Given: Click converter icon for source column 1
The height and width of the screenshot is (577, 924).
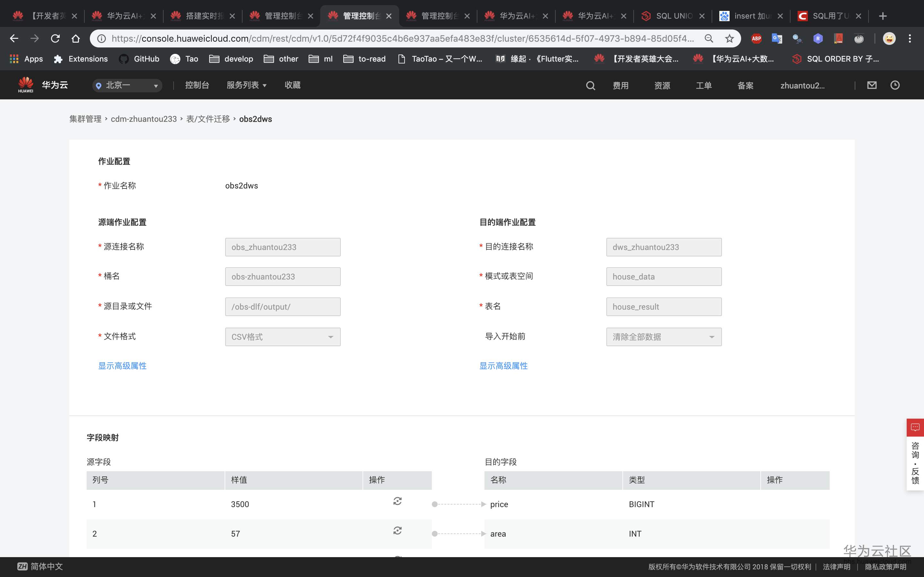Looking at the screenshot, I should click(397, 501).
